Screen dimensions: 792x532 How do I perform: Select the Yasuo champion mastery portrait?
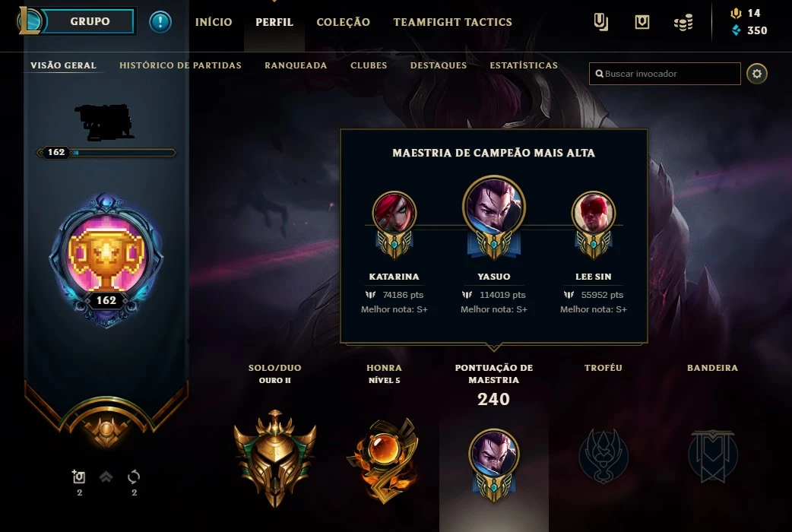(493, 206)
